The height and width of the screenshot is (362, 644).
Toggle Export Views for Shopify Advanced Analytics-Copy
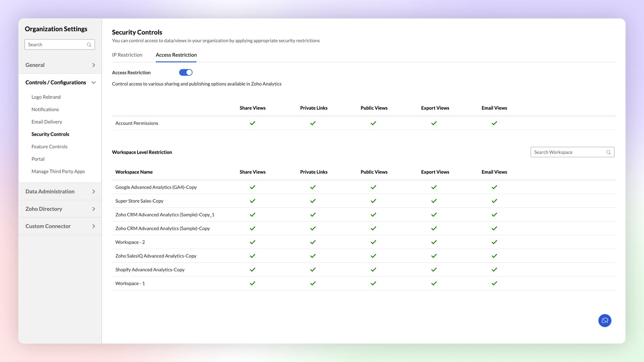(x=434, y=269)
